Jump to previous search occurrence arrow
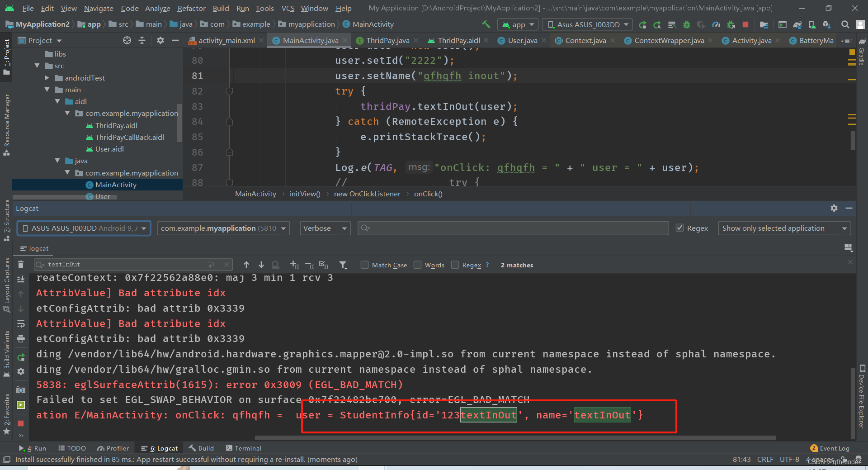 click(246, 265)
